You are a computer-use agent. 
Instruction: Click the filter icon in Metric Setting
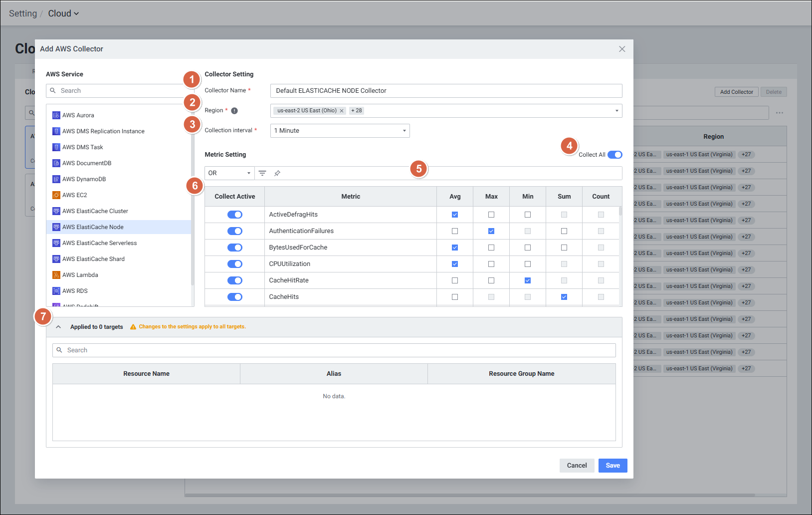[x=262, y=173]
